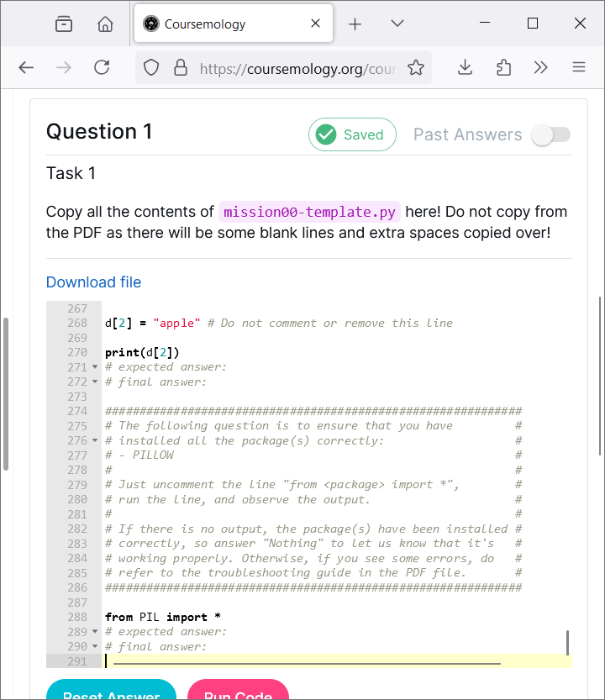Go back to the previous page
The height and width of the screenshot is (700, 605).
click(x=26, y=68)
